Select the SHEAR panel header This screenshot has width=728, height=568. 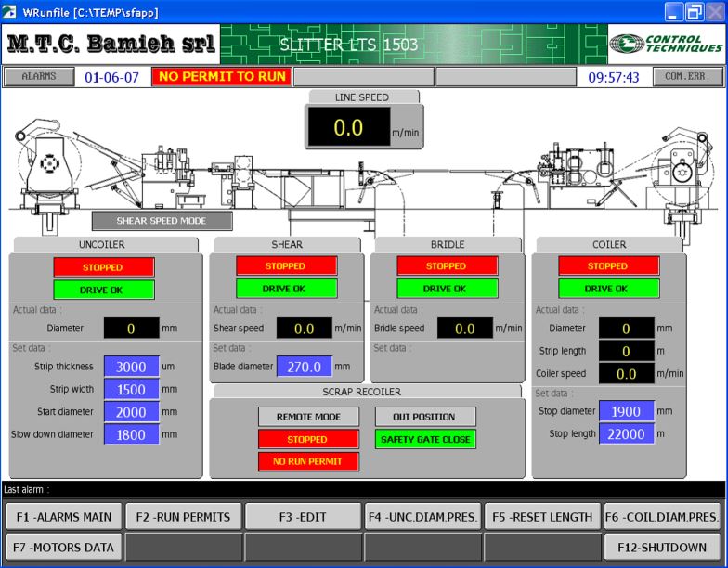[x=288, y=245]
